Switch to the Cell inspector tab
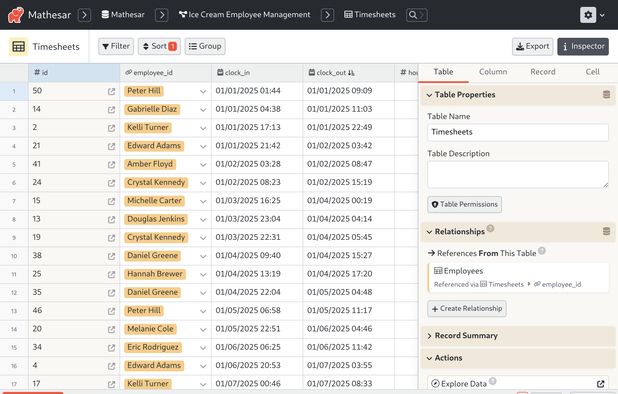This screenshot has height=394, width=618. (x=592, y=72)
